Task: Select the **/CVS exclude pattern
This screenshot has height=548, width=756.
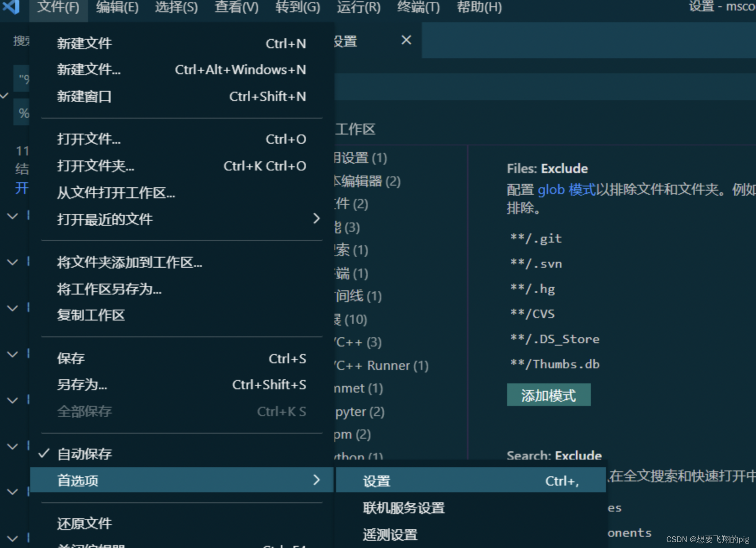Action: tap(533, 314)
